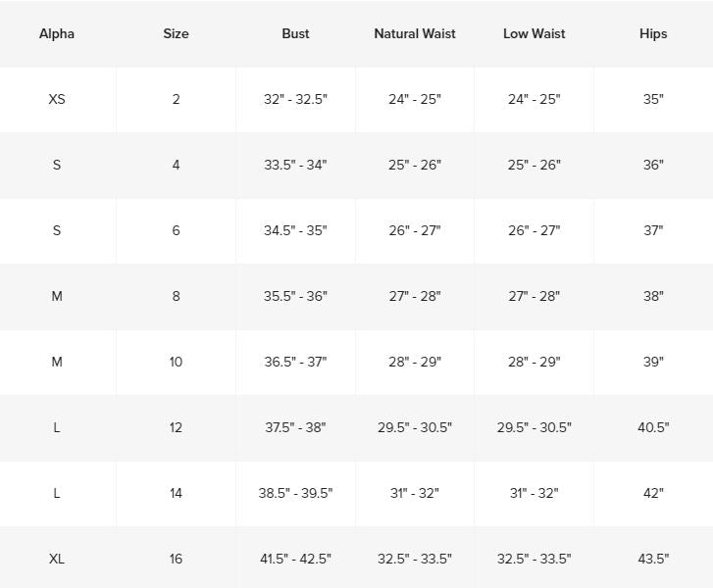This screenshot has height=588, width=713.
Task: Select the Low Waist column header
Action: tap(535, 33)
